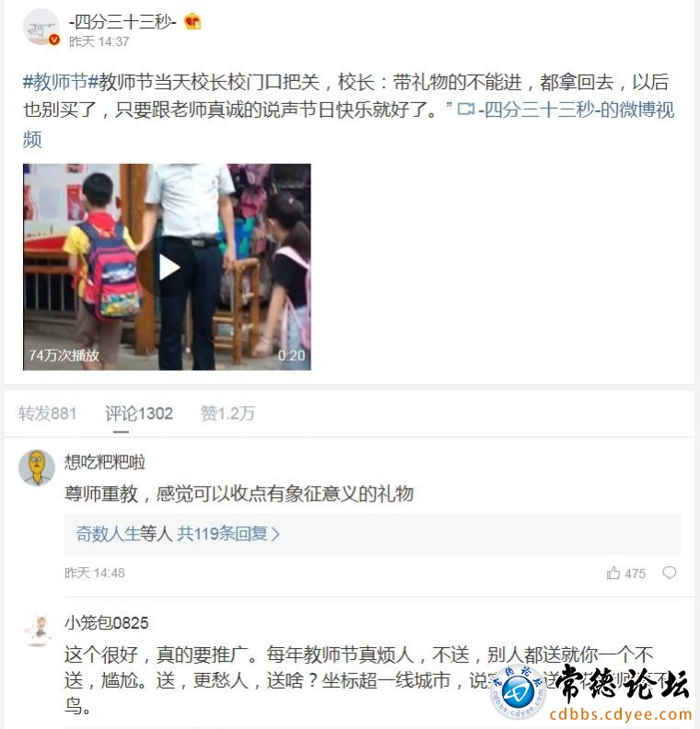Click the thumbs-up icon on first comment

(613, 573)
